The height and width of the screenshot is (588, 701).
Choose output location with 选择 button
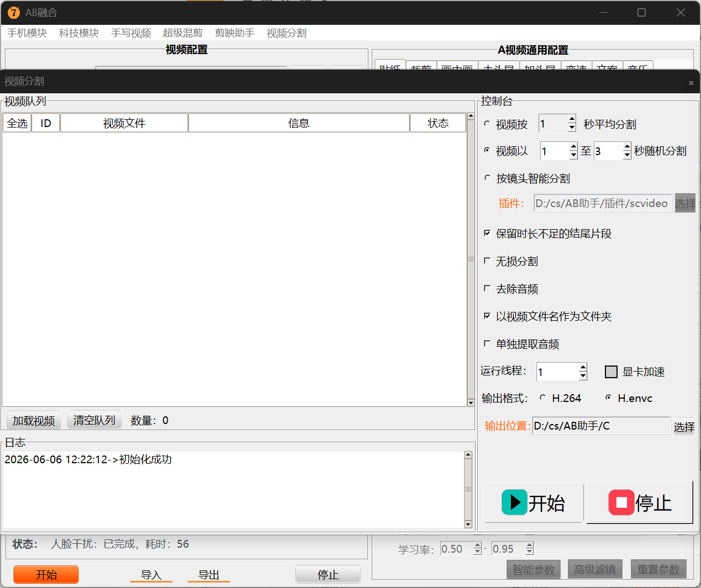tap(684, 426)
